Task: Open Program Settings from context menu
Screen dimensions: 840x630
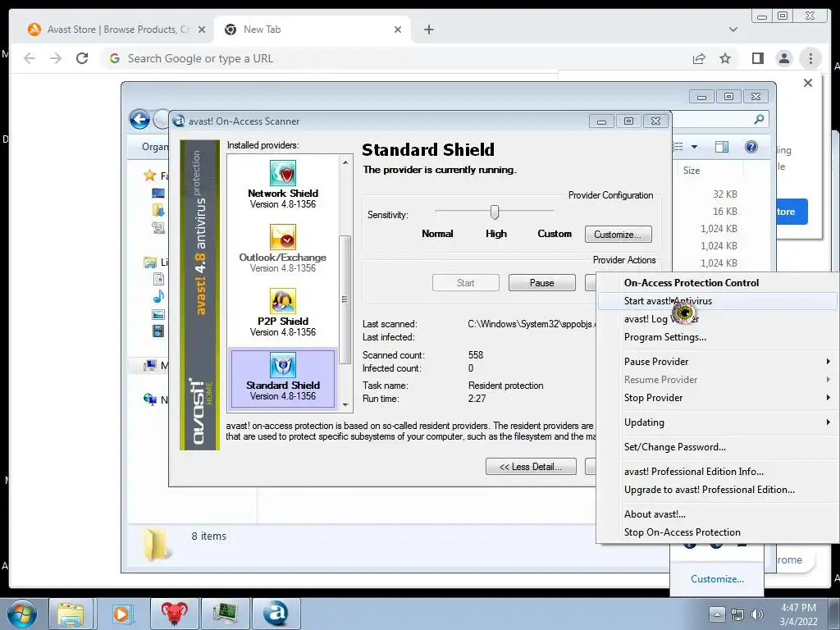Action: (x=717, y=337)
